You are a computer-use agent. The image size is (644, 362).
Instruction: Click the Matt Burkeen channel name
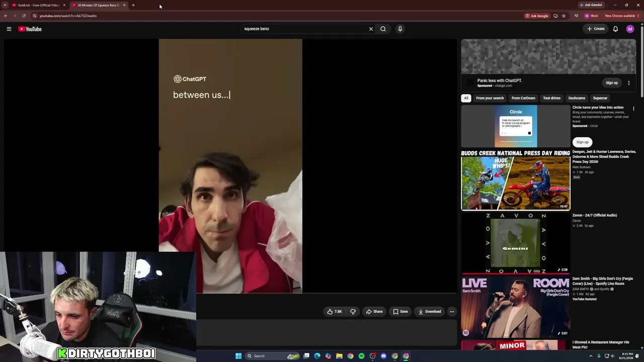pyautogui.click(x=582, y=167)
